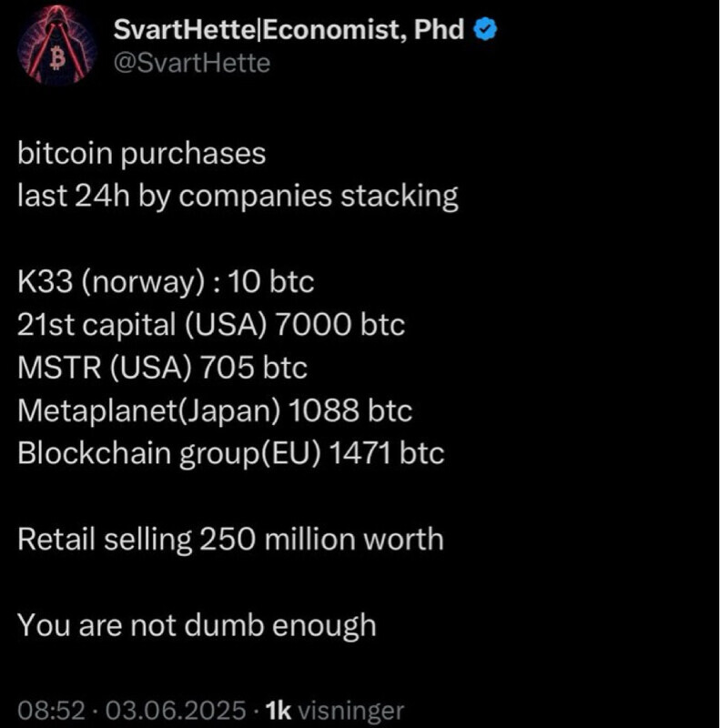Open the SvartHette|Economist, Phd display name
This screenshot has height=728, width=720.
tap(289, 30)
